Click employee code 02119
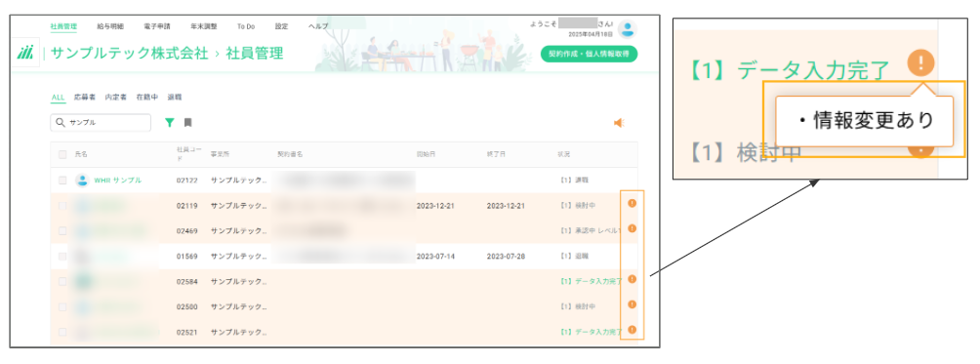The image size is (980, 364). [186, 205]
